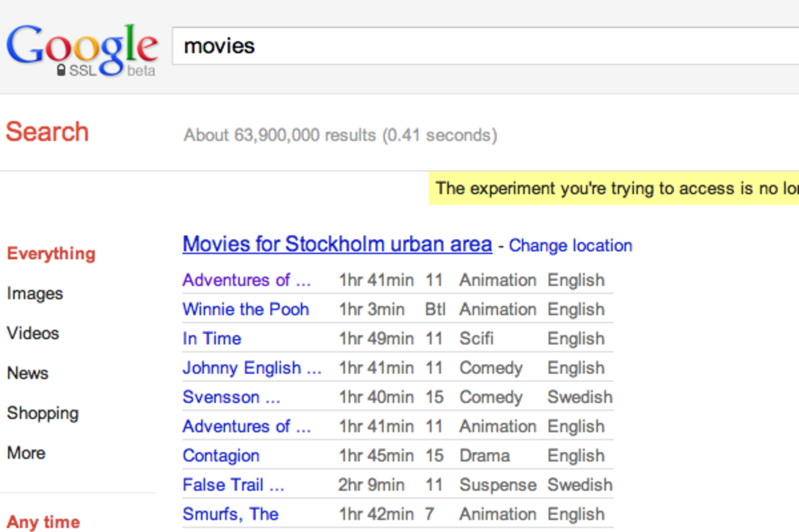The width and height of the screenshot is (799, 532).
Task: Select The Smurfs movie
Action: tap(230, 514)
